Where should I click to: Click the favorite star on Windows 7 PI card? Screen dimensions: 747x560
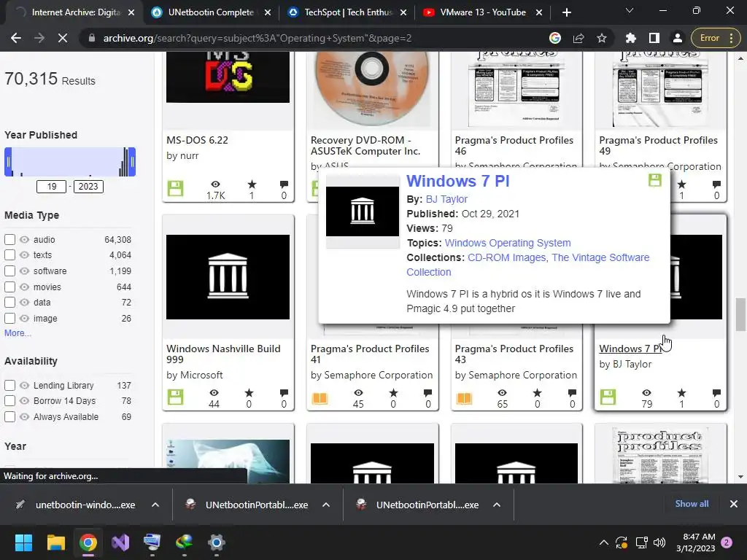[682, 393]
